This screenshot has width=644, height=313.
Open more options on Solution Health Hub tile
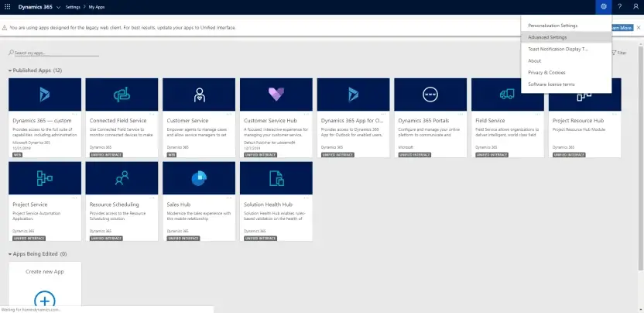click(x=306, y=198)
